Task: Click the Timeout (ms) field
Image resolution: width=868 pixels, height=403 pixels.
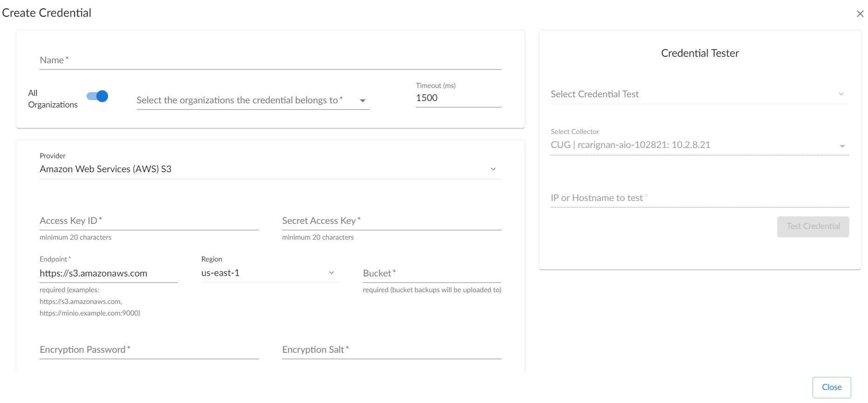Action: click(458, 98)
